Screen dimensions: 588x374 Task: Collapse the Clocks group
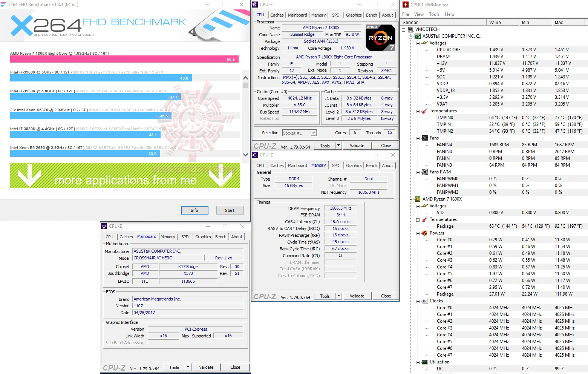tap(418, 301)
